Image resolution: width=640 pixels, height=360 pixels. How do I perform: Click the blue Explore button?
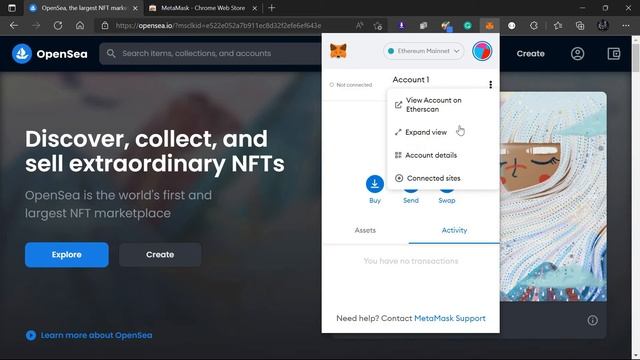coord(67,255)
